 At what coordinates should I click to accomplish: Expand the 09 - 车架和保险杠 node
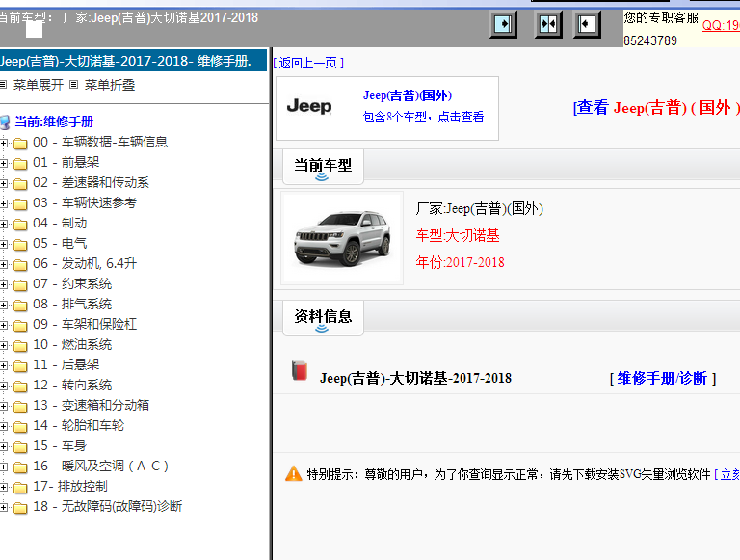pos(3,325)
